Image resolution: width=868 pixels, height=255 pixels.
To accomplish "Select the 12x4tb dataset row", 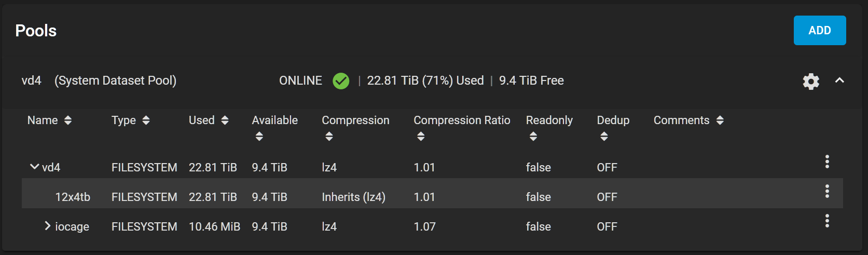I will [x=432, y=194].
